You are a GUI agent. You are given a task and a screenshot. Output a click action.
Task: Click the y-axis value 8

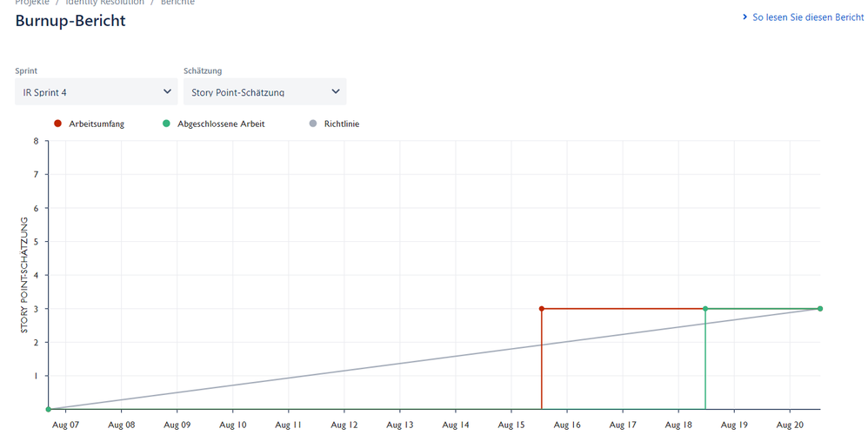click(x=37, y=141)
